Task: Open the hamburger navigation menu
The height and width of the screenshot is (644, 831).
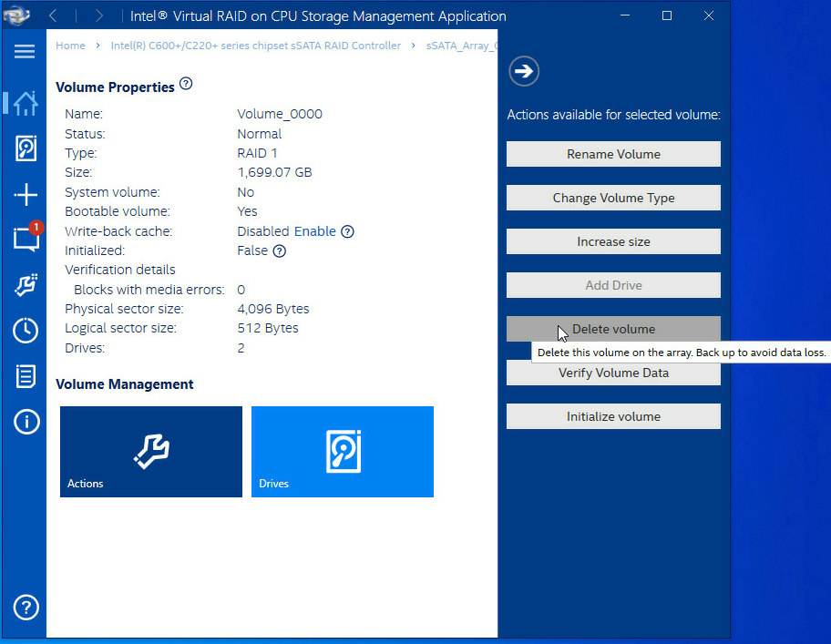Action: [x=25, y=51]
